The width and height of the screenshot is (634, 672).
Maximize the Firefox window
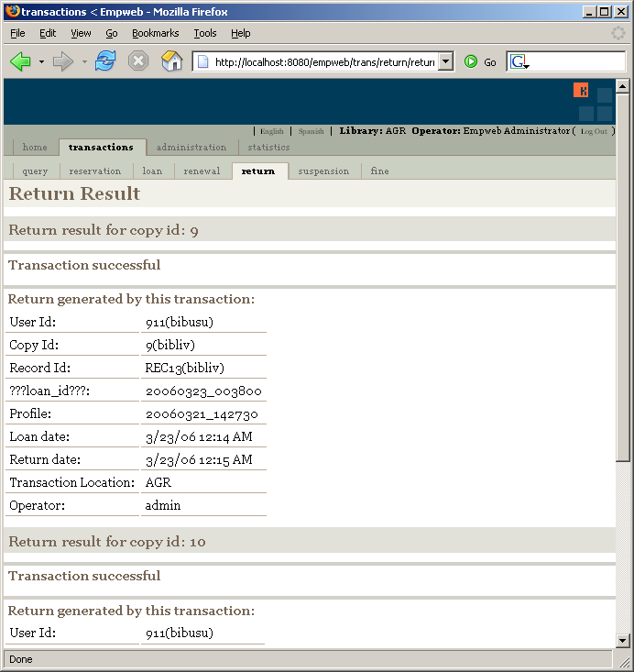[x=605, y=12]
